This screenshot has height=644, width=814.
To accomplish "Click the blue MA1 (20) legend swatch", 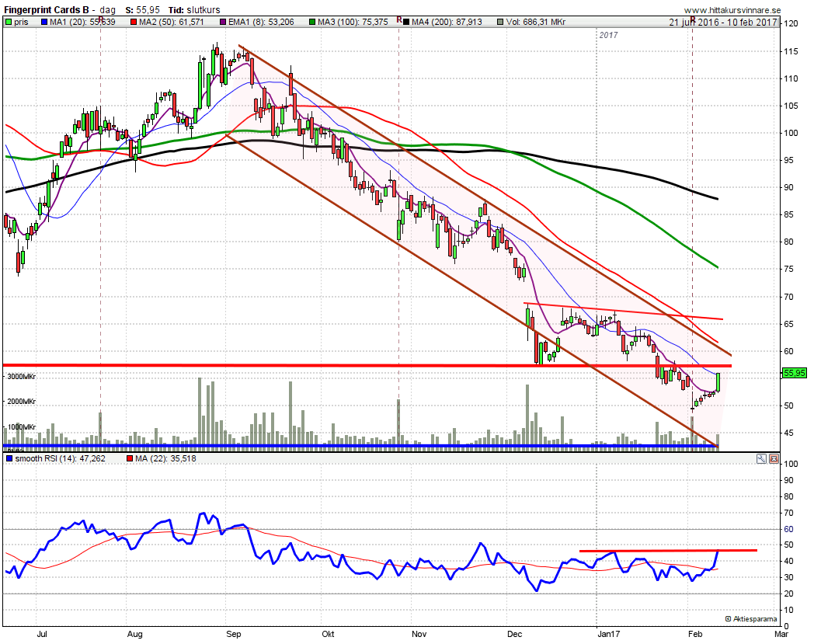I will pyautogui.click(x=44, y=22).
